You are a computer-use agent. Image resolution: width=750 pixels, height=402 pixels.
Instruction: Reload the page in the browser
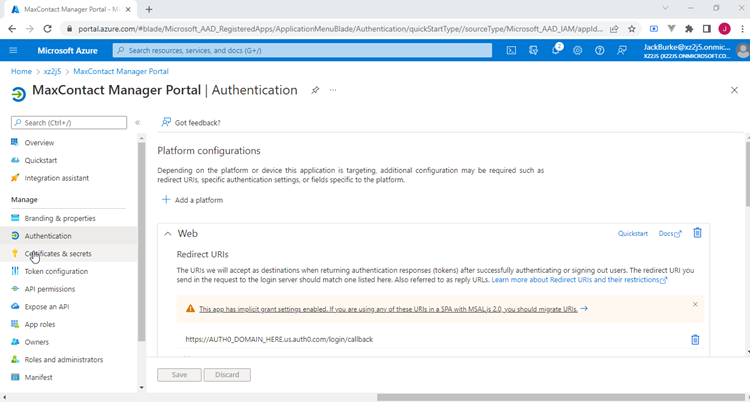pyautogui.click(x=47, y=29)
